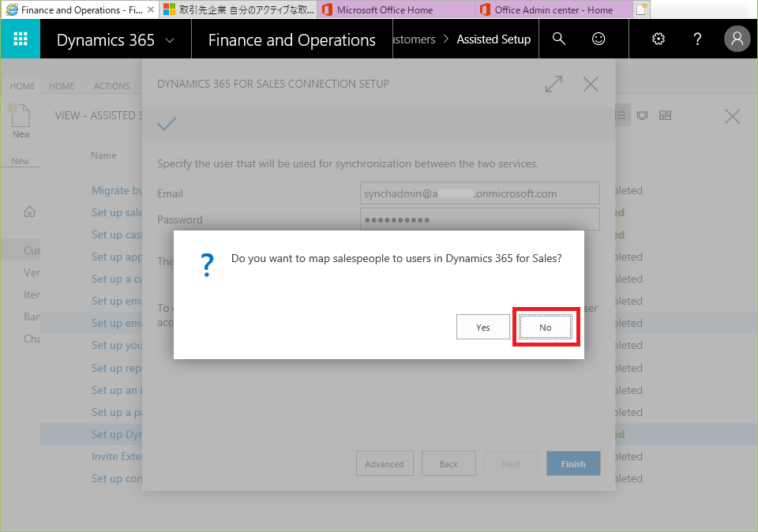Open the 'Invite Exte…' assisted setup entry
758x532 pixels.
click(117, 456)
